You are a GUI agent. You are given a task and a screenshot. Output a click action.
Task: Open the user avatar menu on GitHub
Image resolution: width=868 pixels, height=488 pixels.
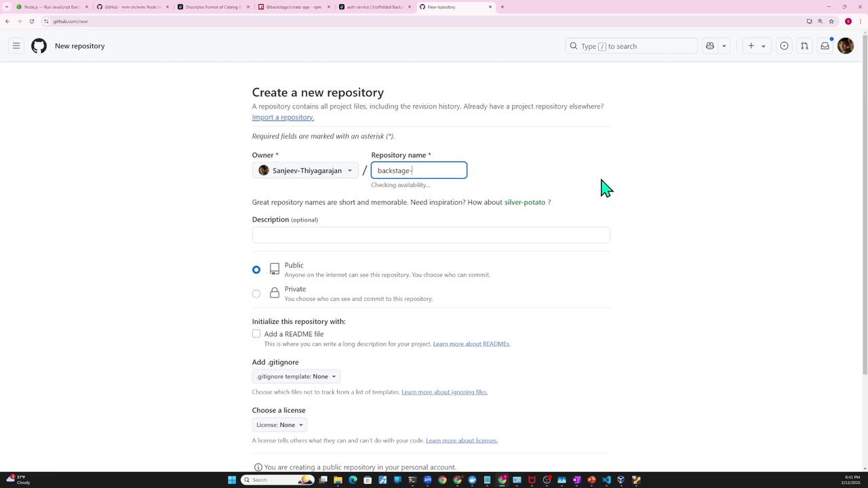tap(846, 46)
